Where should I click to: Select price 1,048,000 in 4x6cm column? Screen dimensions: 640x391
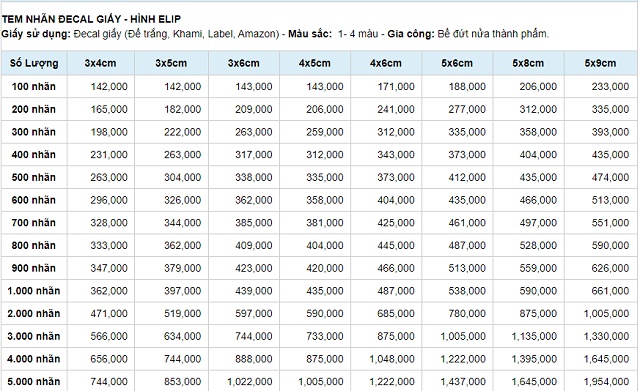pos(392,359)
